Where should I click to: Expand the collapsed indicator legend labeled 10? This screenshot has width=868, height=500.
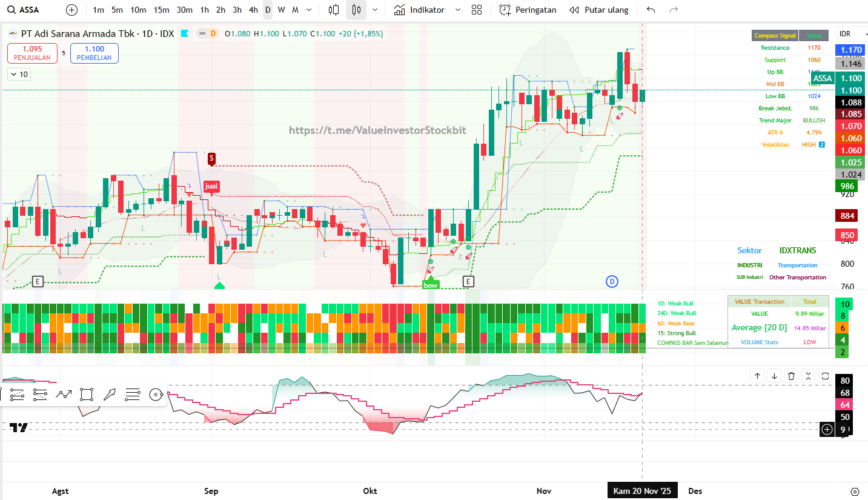pyautogui.click(x=19, y=75)
